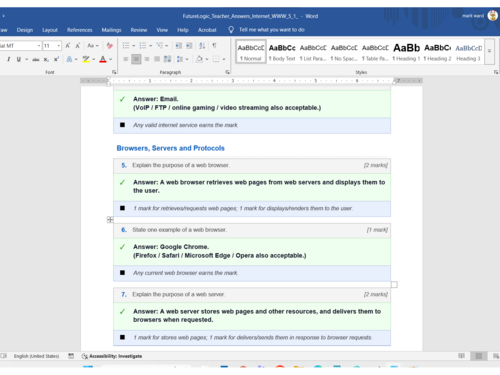Click the Tell me what you want to do box

pyautogui.click(x=272, y=30)
